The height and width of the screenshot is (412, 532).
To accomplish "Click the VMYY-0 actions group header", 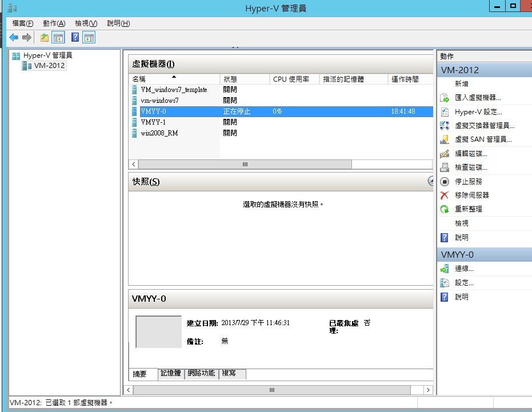I will pos(485,254).
